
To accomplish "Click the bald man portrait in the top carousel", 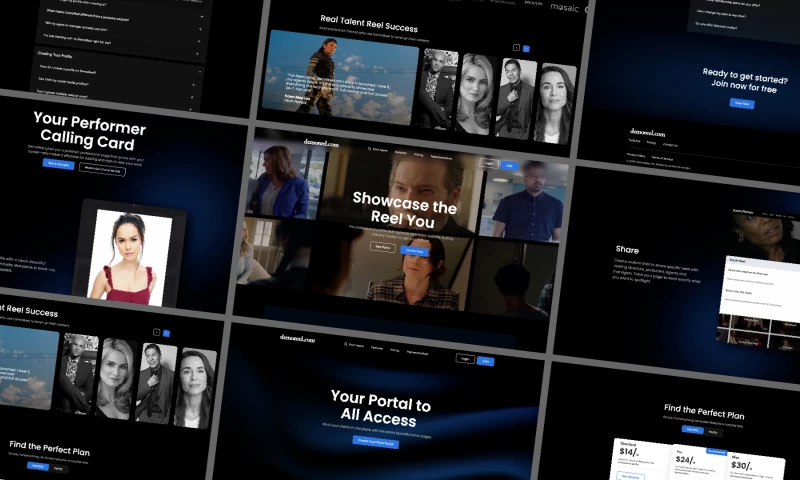I will 439,88.
